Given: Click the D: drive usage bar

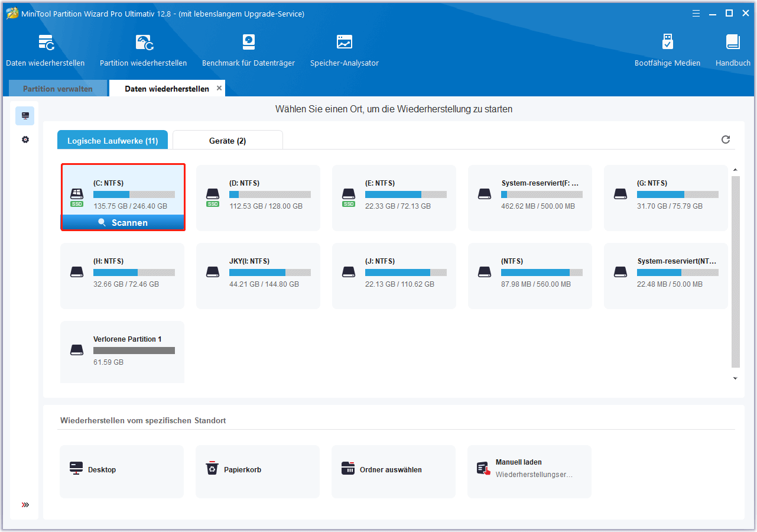Looking at the screenshot, I should point(270,194).
